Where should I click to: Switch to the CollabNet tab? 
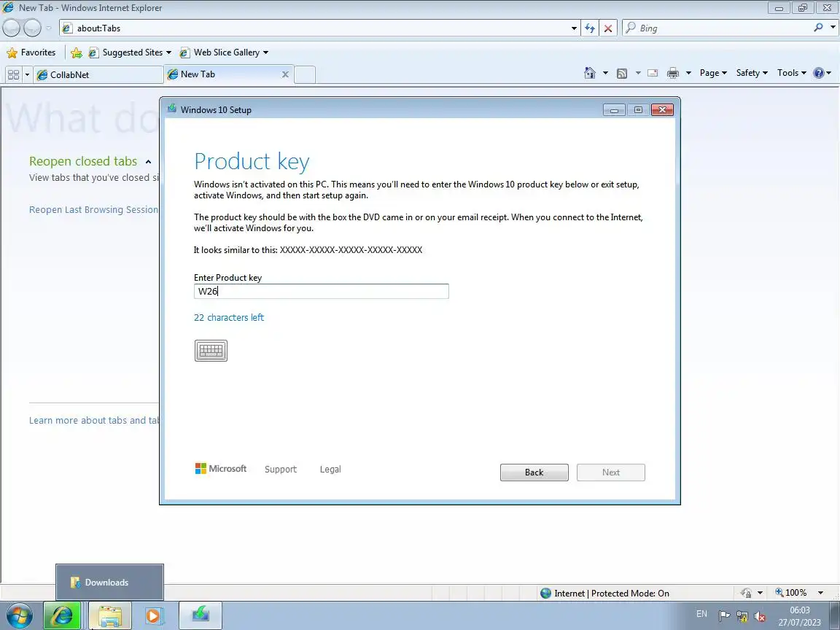pyautogui.click(x=98, y=74)
